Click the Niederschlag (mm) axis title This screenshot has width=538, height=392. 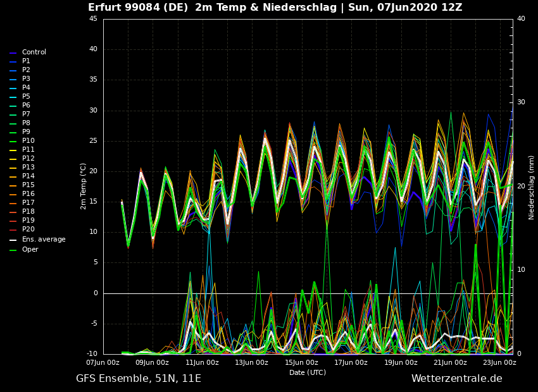point(532,187)
